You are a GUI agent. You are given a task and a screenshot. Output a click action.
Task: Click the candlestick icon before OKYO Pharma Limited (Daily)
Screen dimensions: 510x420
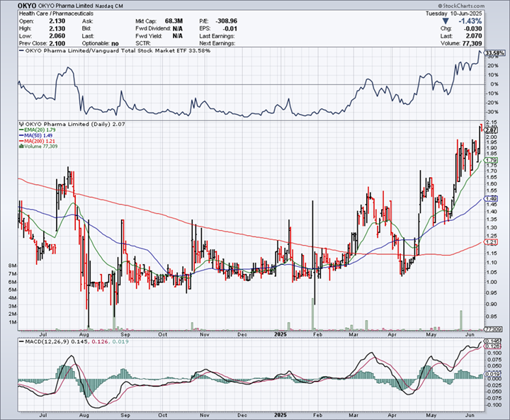[21, 124]
